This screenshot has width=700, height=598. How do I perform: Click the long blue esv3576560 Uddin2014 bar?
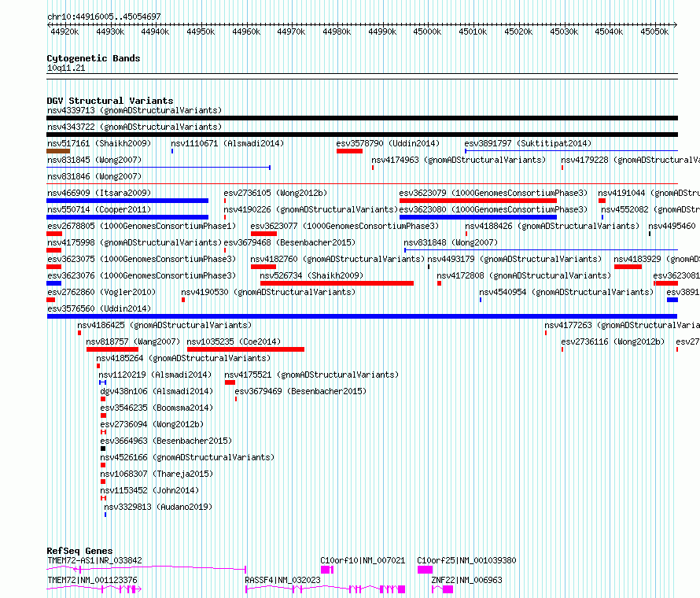[363, 316]
